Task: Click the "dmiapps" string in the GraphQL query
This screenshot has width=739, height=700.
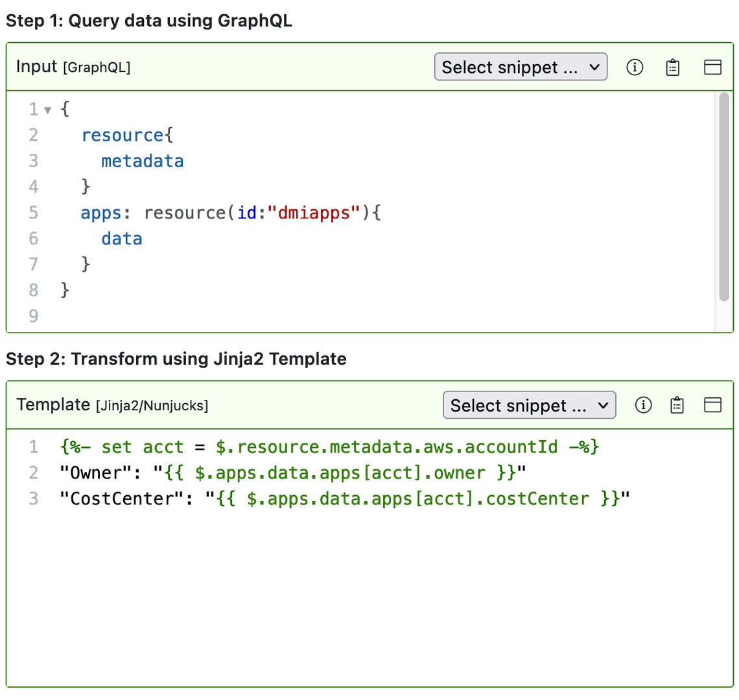Action: [x=313, y=213]
